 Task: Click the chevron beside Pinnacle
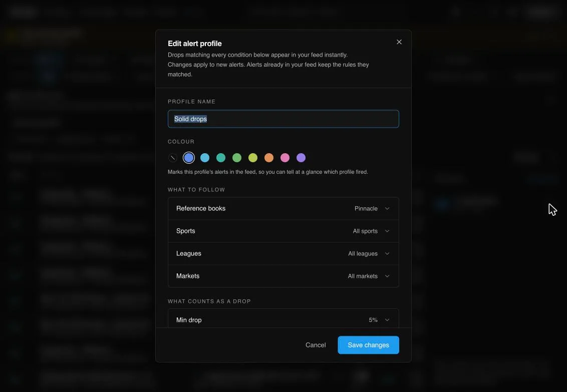387,208
